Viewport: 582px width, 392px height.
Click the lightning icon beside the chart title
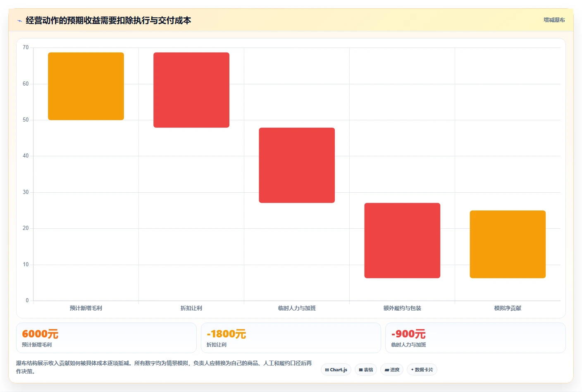19,21
